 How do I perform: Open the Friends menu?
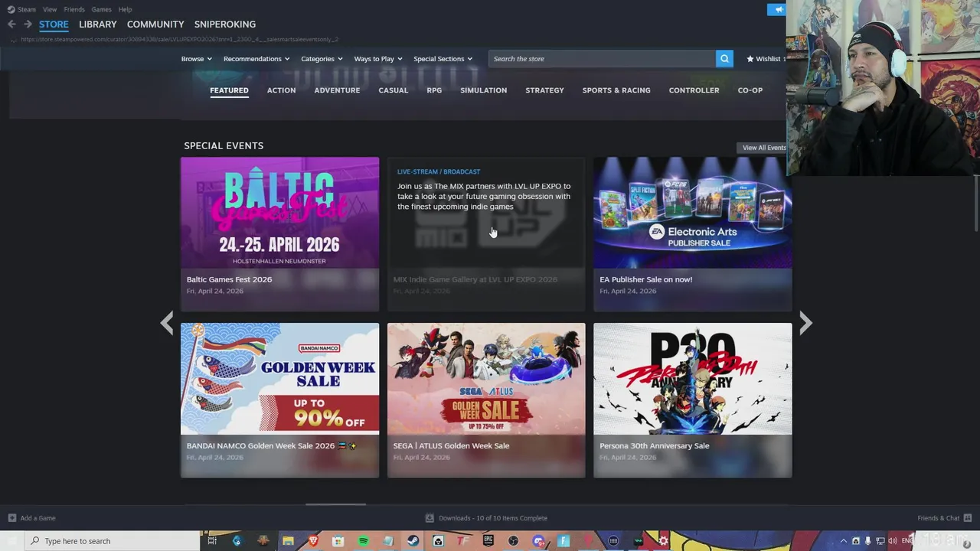74,9
